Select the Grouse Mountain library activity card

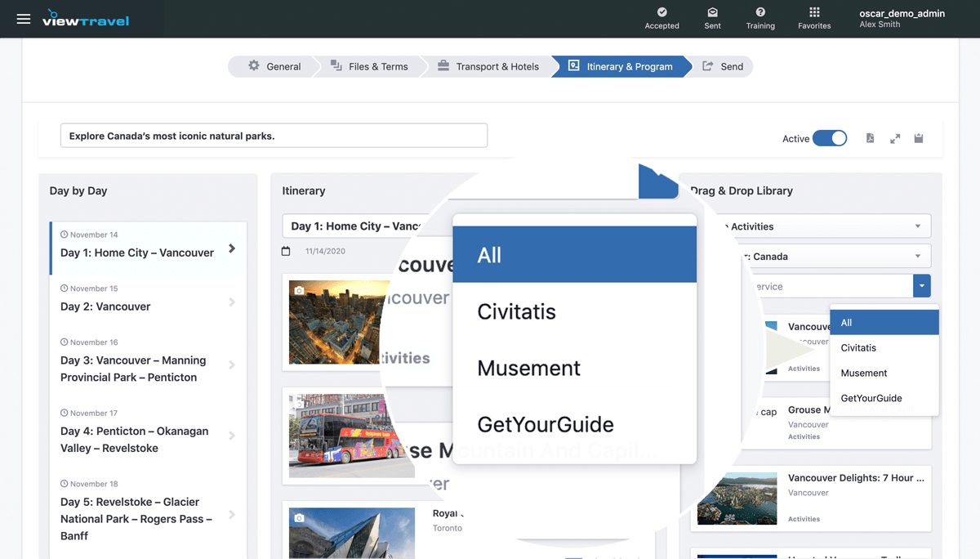pyautogui.click(x=841, y=423)
